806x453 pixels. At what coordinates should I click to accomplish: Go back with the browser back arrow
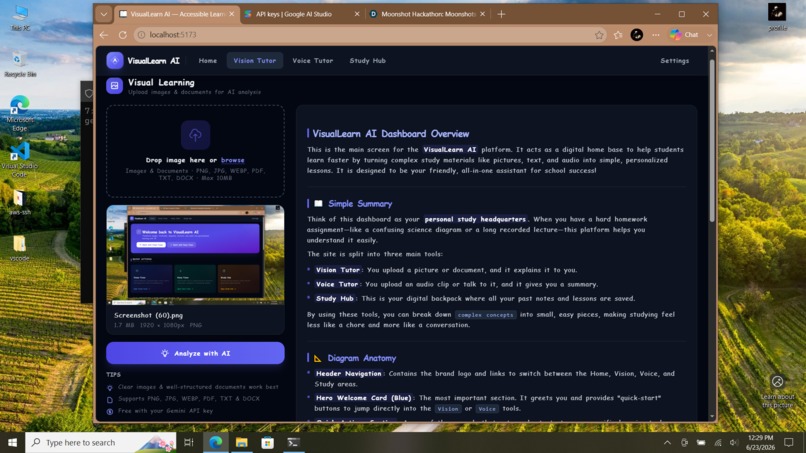tap(104, 35)
